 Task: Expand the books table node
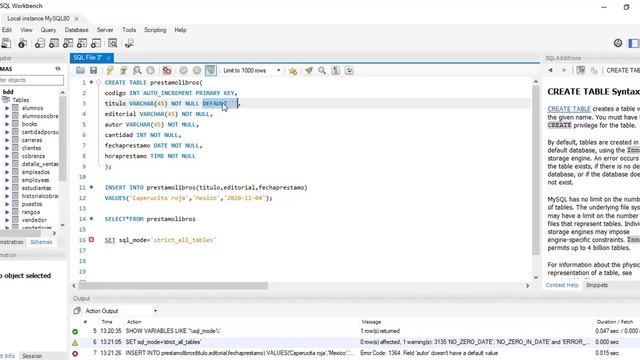(x=7, y=124)
